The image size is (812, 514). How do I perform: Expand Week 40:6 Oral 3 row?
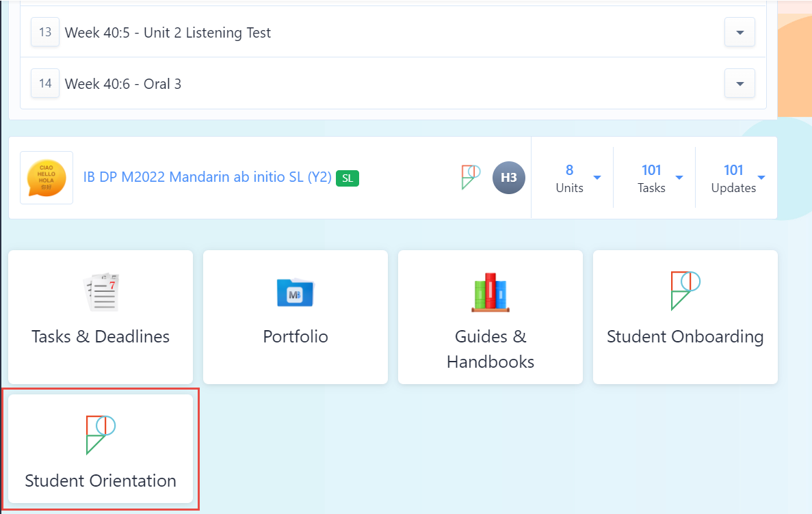point(739,83)
